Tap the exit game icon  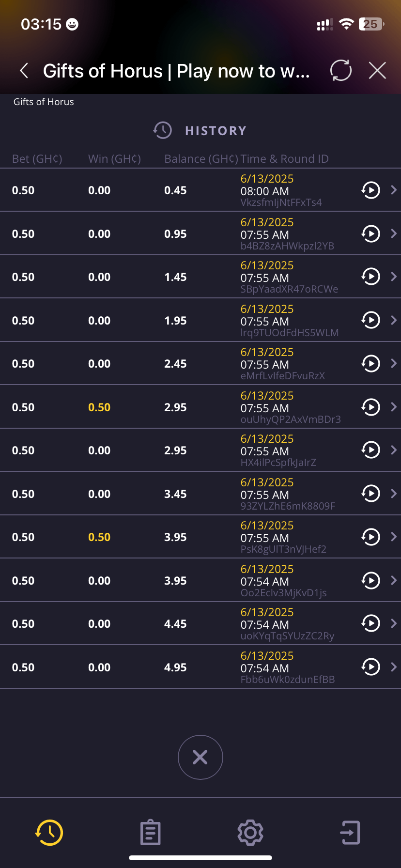pyautogui.click(x=350, y=833)
